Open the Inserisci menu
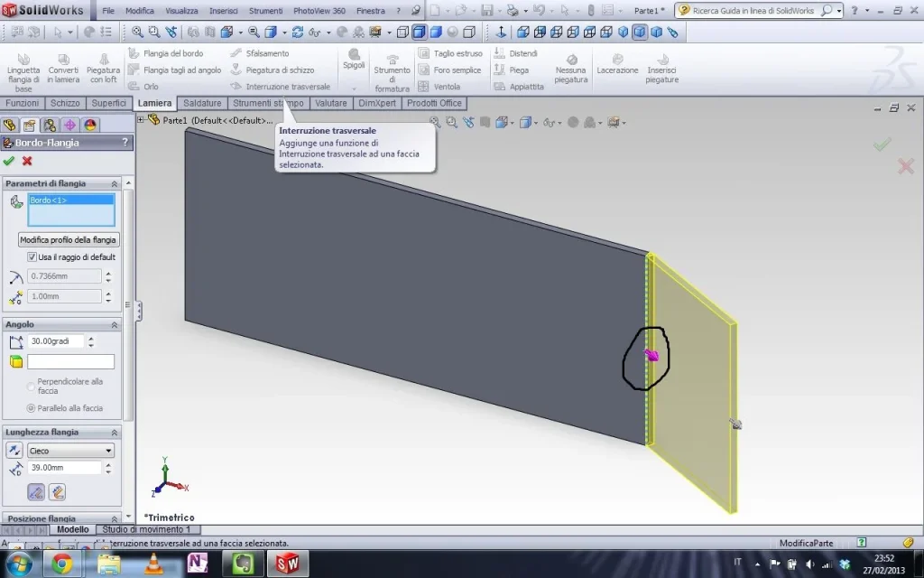Viewport: 924px width, 578px height. click(x=224, y=11)
